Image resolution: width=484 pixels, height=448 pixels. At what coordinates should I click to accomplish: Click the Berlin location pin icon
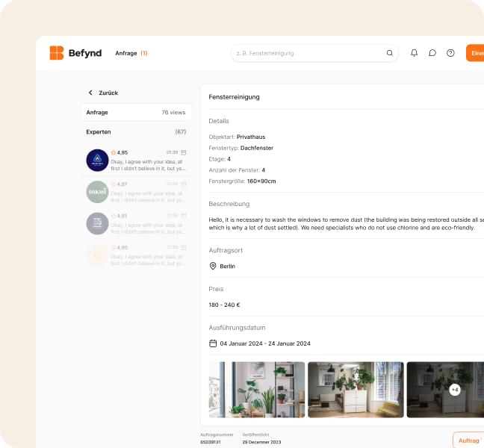click(x=213, y=266)
